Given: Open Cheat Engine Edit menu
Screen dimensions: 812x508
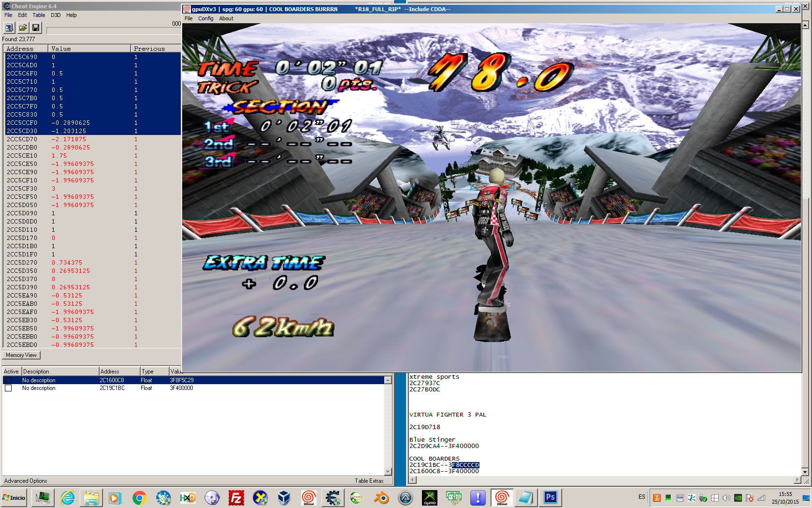Looking at the screenshot, I should point(22,15).
